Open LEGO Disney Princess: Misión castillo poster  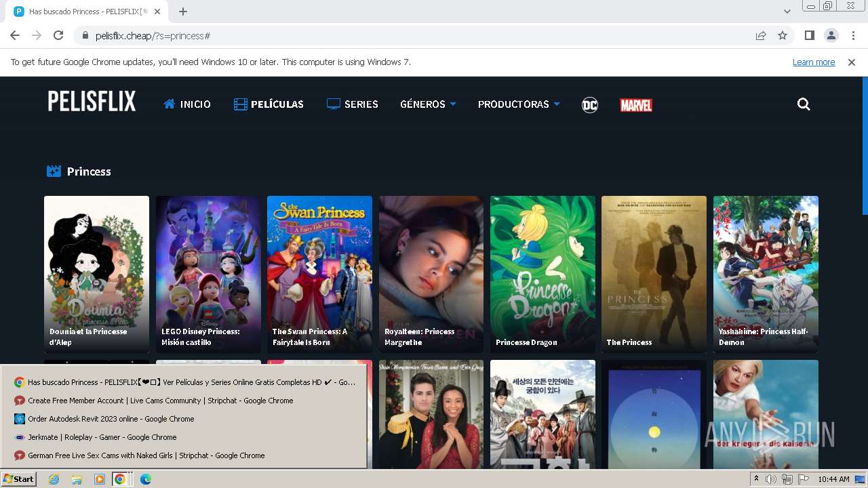[x=208, y=274]
